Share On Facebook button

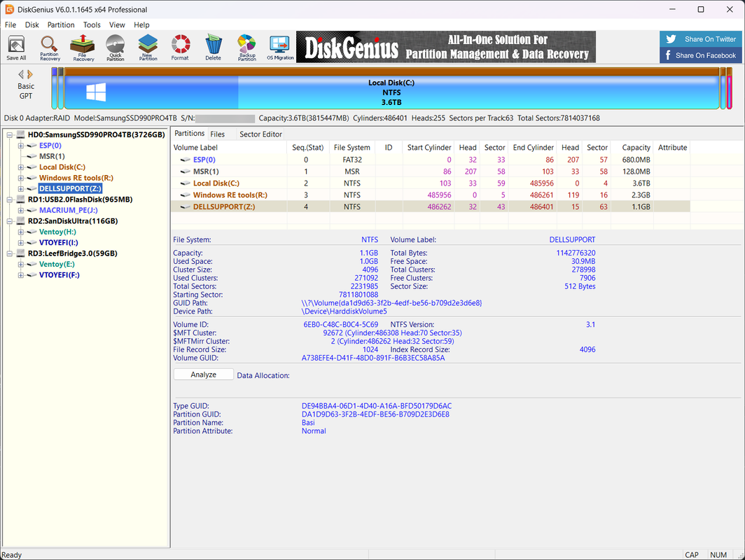[x=701, y=55]
